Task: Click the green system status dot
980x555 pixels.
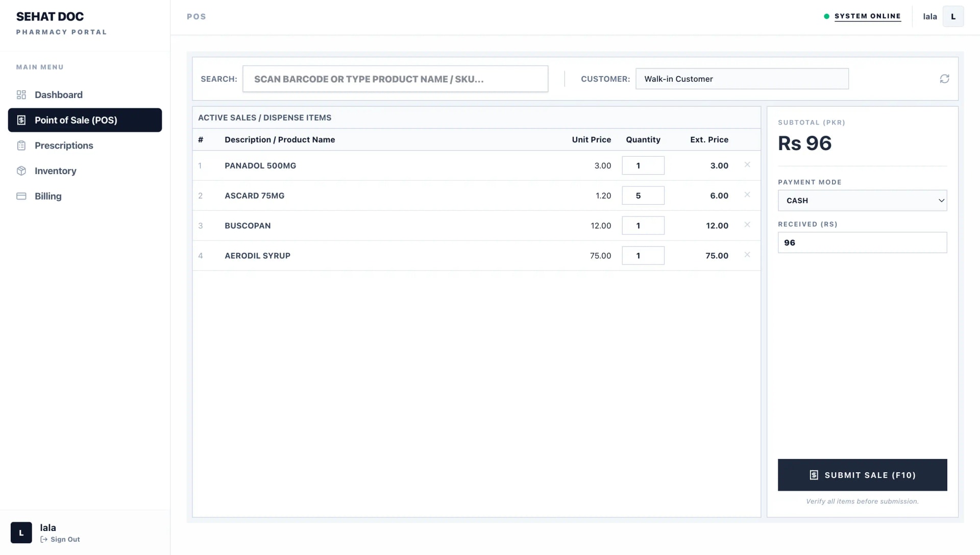Action: click(826, 16)
